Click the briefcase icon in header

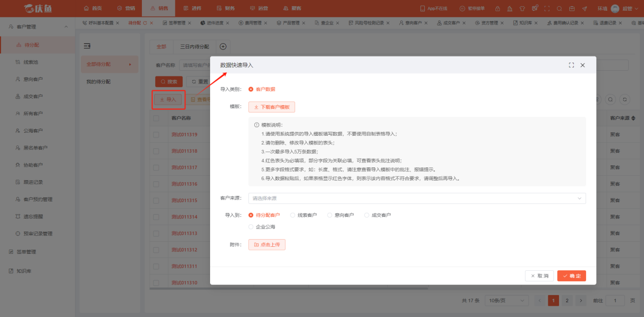click(572, 9)
